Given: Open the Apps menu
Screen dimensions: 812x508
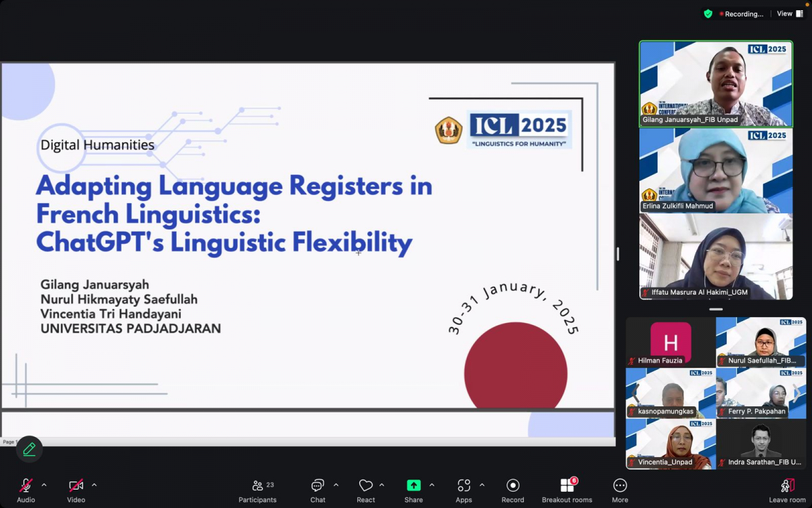Looking at the screenshot, I should pos(464,490).
